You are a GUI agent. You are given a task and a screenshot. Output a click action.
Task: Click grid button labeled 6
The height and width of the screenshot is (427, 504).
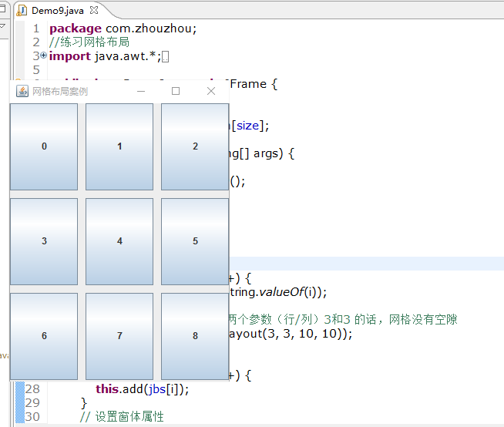click(x=44, y=336)
